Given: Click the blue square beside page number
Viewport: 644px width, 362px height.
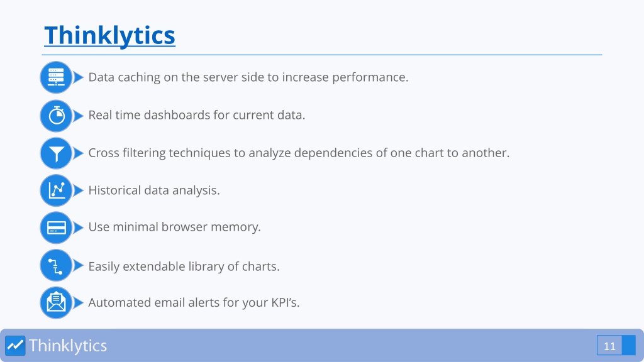Looking at the screenshot, I should click(x=629, y=345).
